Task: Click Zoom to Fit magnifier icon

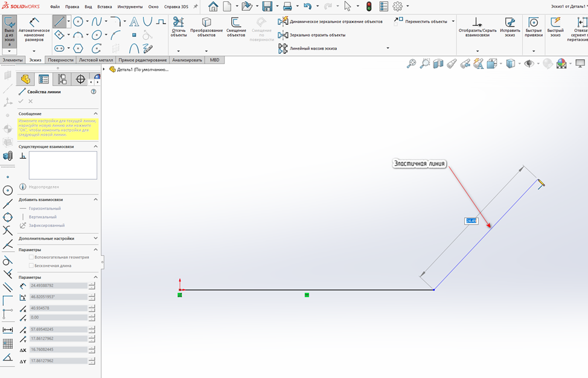Action: (x=411, y=64)
